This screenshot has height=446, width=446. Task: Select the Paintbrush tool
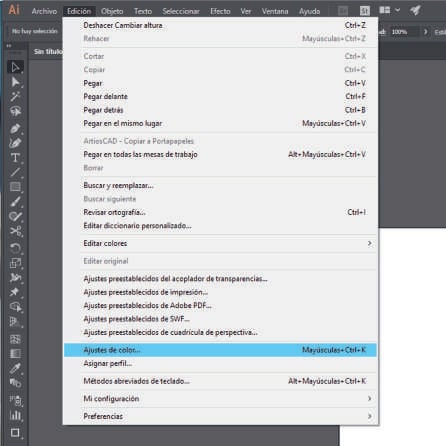pyautogui.click(x=15, y=202)
